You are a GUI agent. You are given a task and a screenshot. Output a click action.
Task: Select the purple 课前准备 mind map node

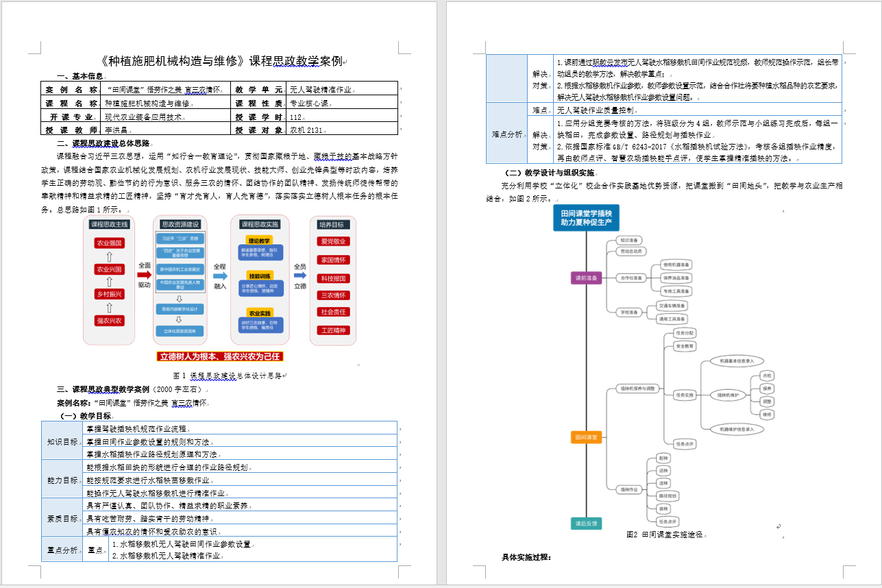click(586, 278)
